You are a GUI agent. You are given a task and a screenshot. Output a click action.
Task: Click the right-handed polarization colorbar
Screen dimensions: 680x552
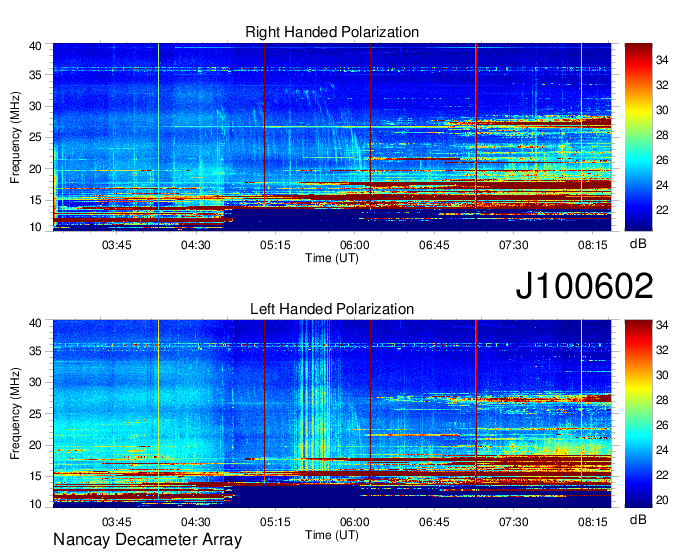[638, 137]
